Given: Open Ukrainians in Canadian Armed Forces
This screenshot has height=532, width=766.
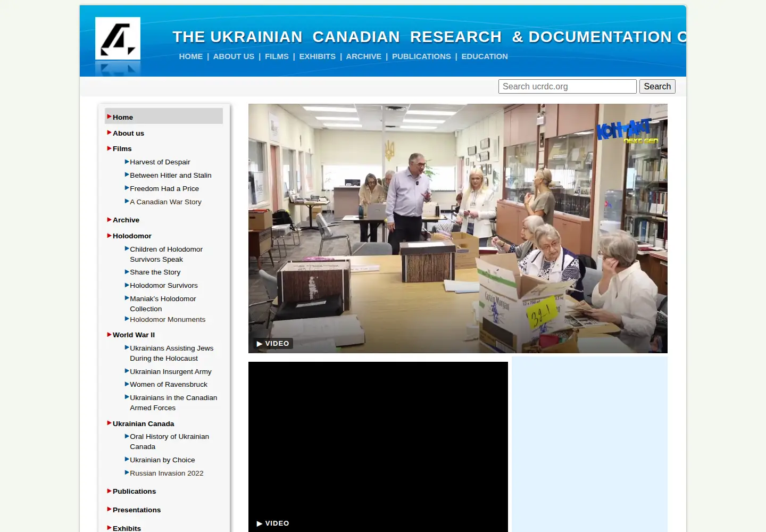Looking at the screenshot, I should pos(173,403).
